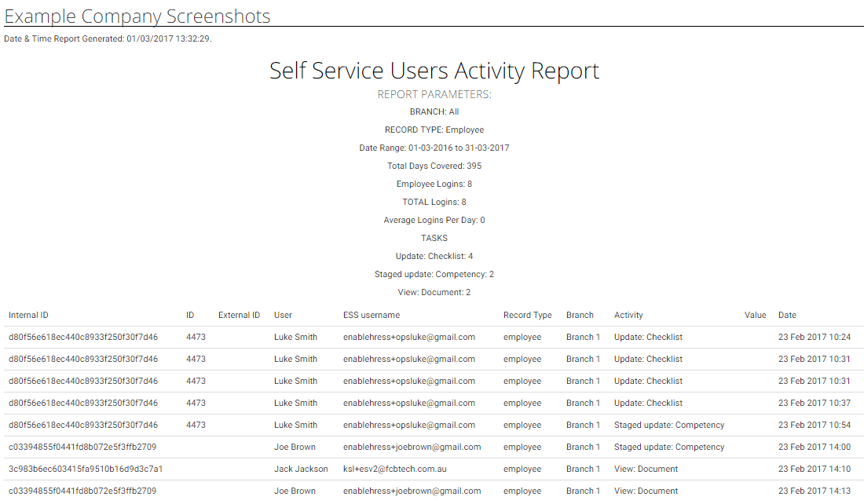Select the "BRANCH: All" parameter line

[x=434, y=111]
